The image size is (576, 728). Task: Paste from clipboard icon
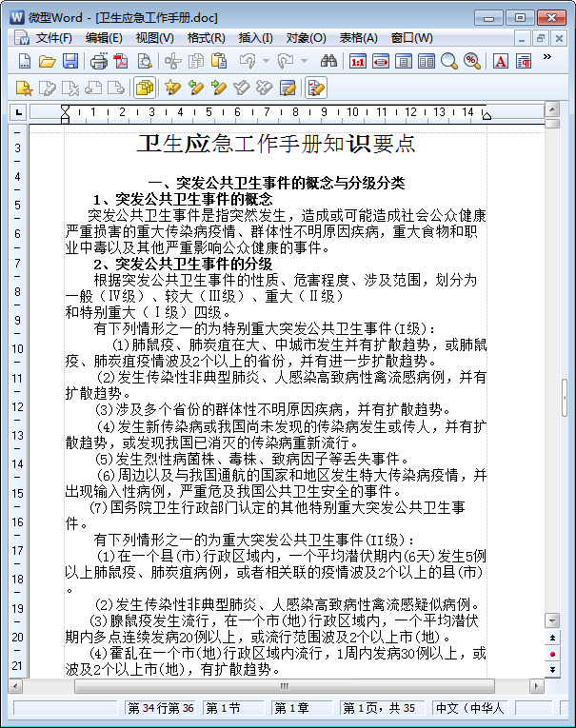coord(219,61)
